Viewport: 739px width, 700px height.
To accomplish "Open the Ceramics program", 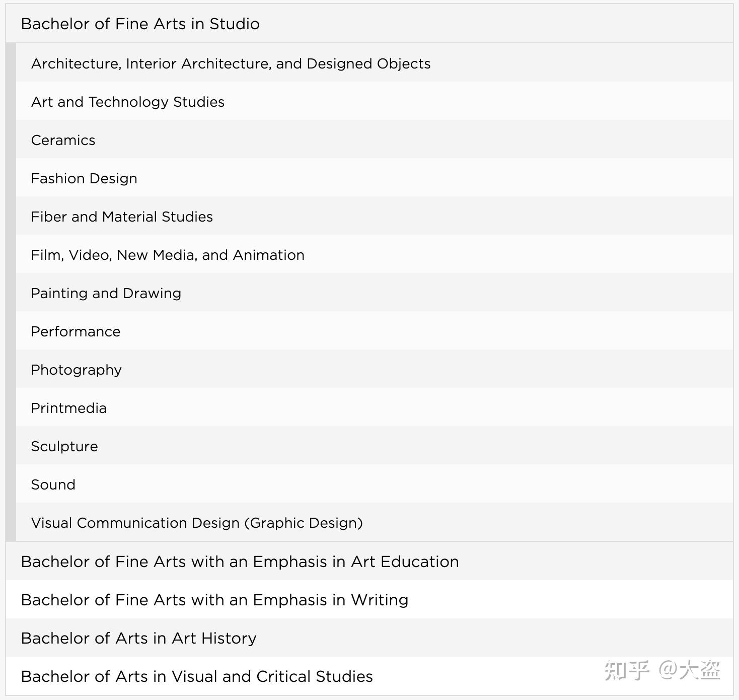I will pos(63,140).
